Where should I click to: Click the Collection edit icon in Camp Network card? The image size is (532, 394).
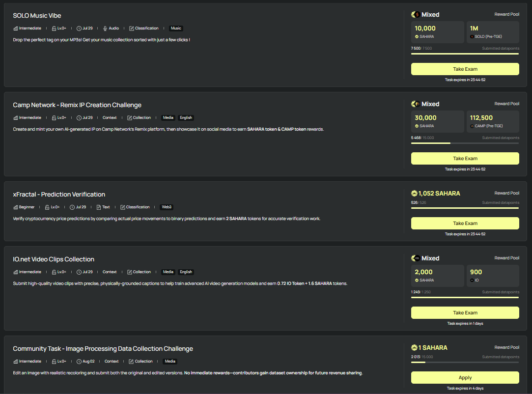(130, 118)
